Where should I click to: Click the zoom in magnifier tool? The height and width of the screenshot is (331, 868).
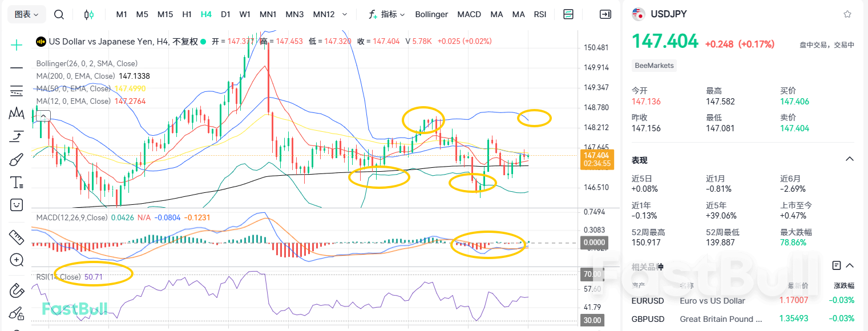(17, 260)
